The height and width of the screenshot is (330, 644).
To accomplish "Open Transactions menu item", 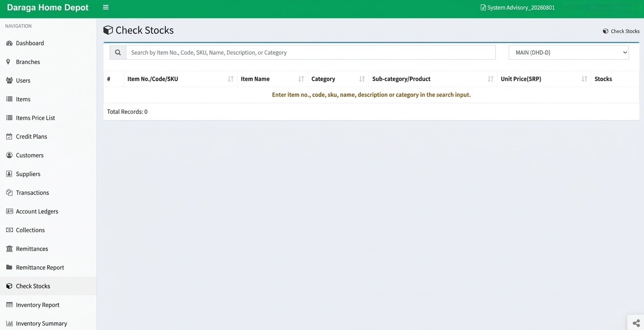I will pos(48,193).
